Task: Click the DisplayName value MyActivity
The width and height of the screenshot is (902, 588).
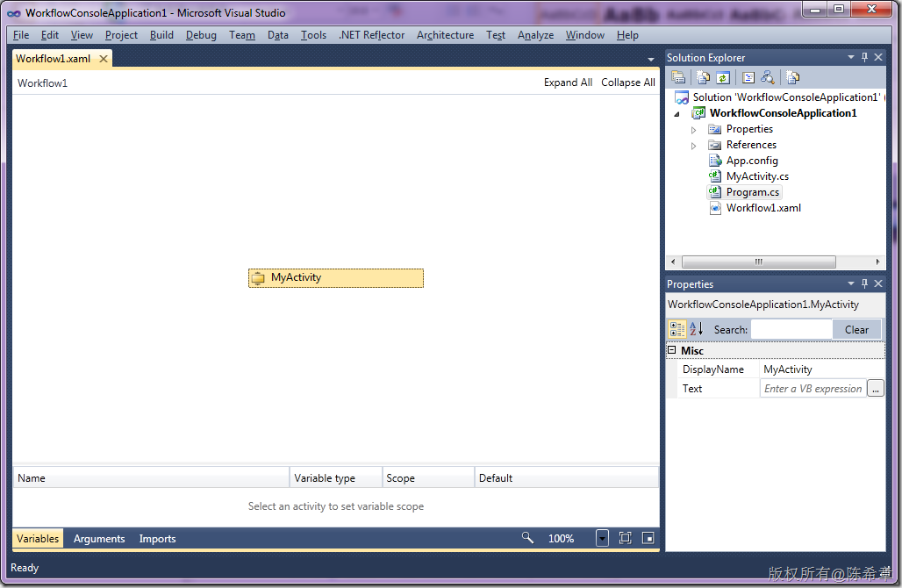Action: (788, 369)
